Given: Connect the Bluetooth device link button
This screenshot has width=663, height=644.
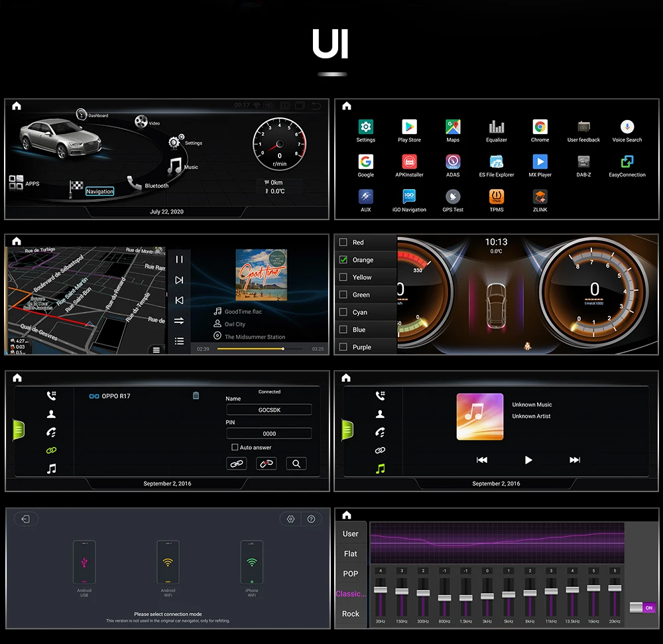Looking at the screenshot, I should tap(237, 464).
